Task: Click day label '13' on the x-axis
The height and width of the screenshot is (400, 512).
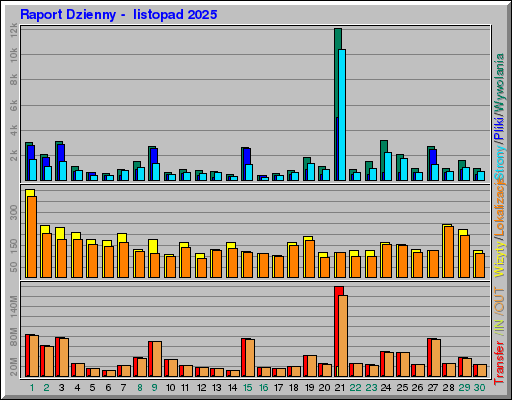Action: 217,388
